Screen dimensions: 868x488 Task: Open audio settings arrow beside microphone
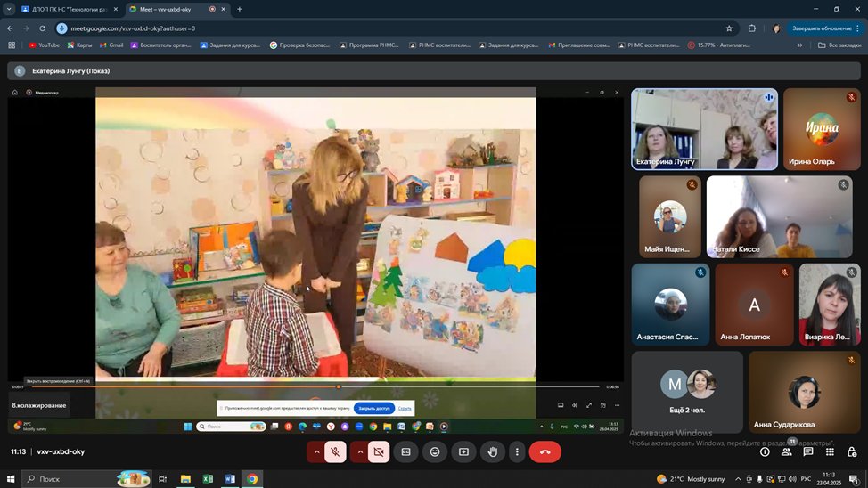click(x=316, y=452)
